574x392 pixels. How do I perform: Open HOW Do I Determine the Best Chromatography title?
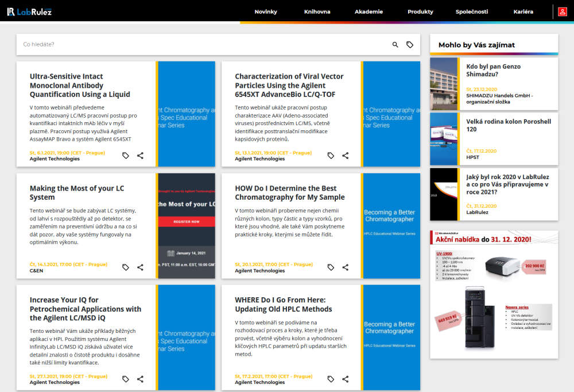[289, 192]
